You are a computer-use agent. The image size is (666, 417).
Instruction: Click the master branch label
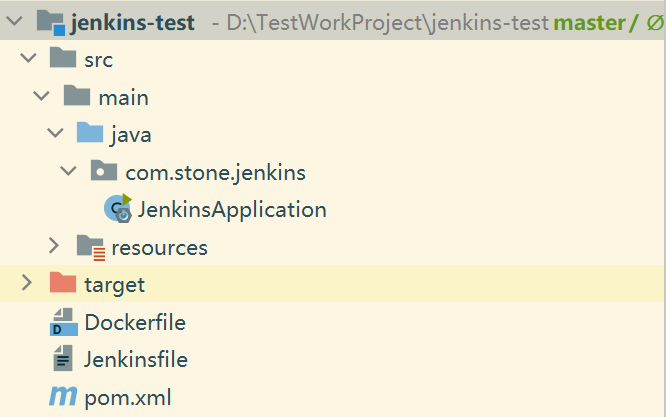[x=590, y=23]
